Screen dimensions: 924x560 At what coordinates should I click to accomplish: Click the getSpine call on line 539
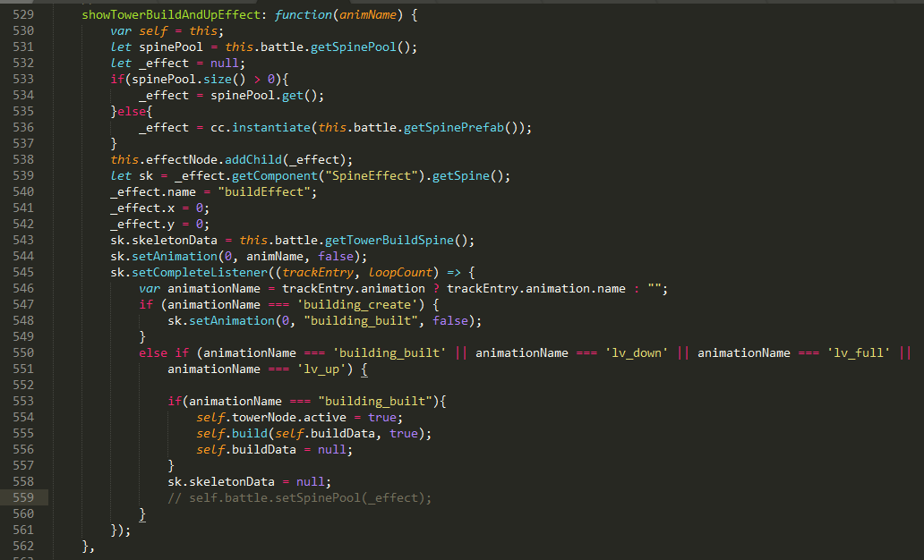pos(461,175)
